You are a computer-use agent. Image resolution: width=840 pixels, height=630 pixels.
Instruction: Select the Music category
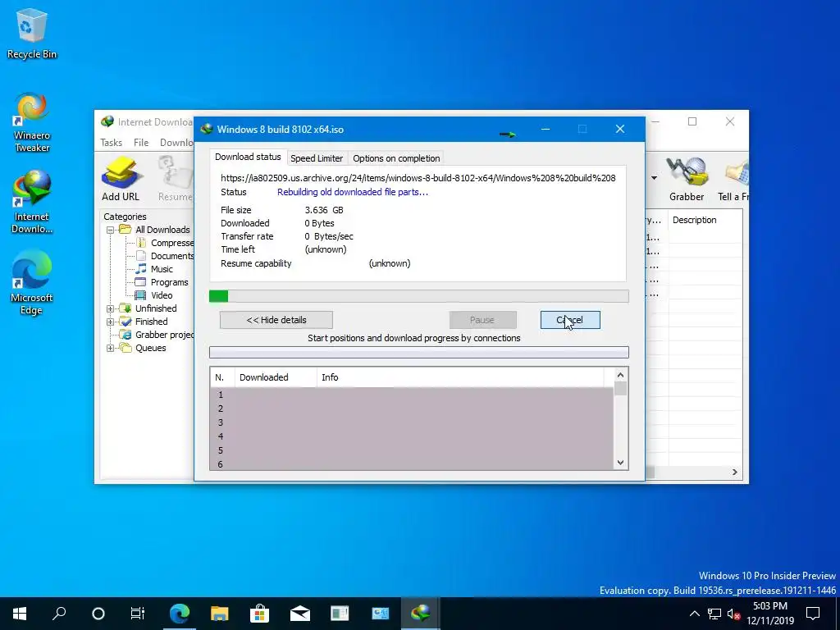pyautogui.click(x=154, y=269)
